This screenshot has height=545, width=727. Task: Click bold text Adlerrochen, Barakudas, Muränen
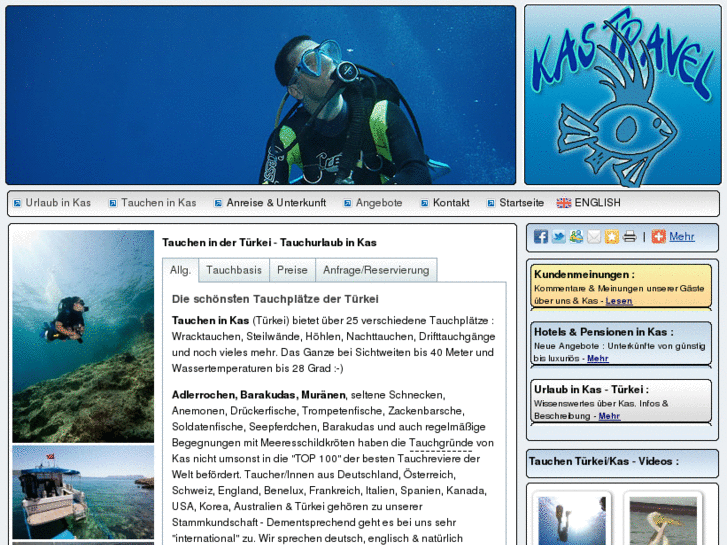259,395
